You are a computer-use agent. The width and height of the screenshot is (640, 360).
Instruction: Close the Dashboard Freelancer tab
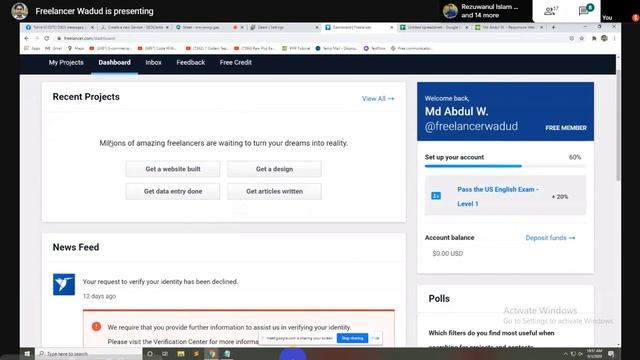pos(391,27)
